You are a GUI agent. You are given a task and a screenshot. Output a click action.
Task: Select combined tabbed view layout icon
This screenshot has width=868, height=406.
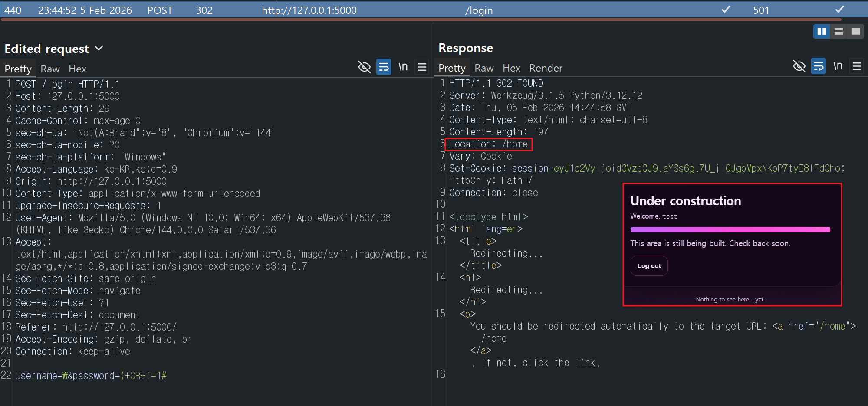pos(855,31)
